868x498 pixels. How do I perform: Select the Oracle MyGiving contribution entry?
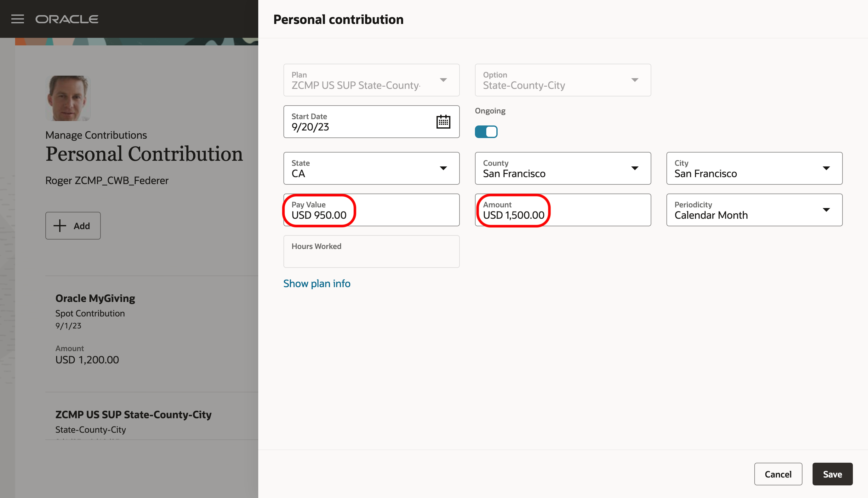[x=152, y=333]
